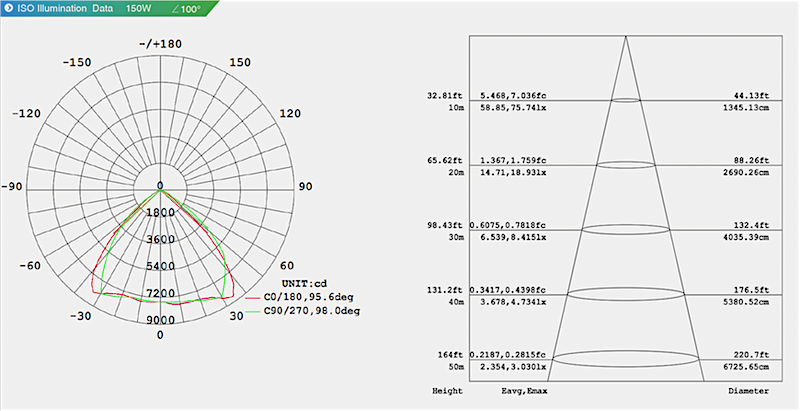Click the 132.4ft diameter value
Screen dimensions: 800x411
(752, 225)
